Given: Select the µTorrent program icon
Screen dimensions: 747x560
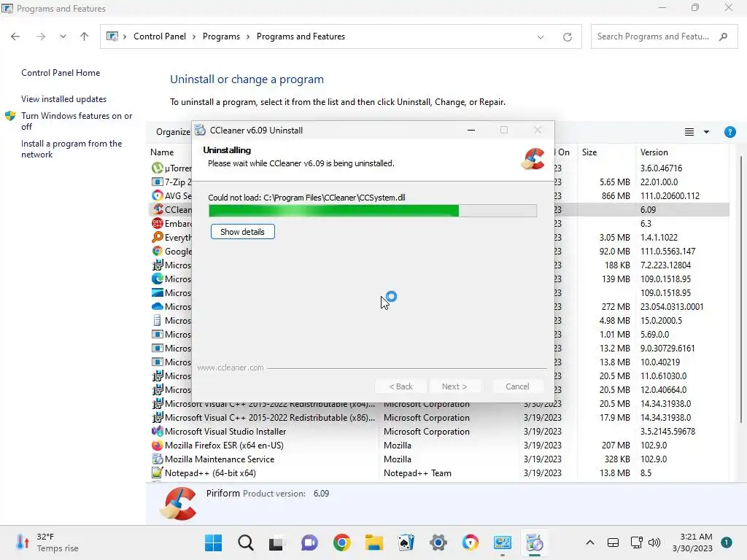Looking at the screenshot, I should point(158,168).
